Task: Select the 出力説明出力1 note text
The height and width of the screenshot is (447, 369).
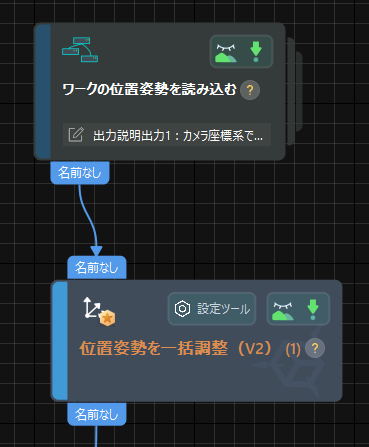Action: tap(178, 136)
